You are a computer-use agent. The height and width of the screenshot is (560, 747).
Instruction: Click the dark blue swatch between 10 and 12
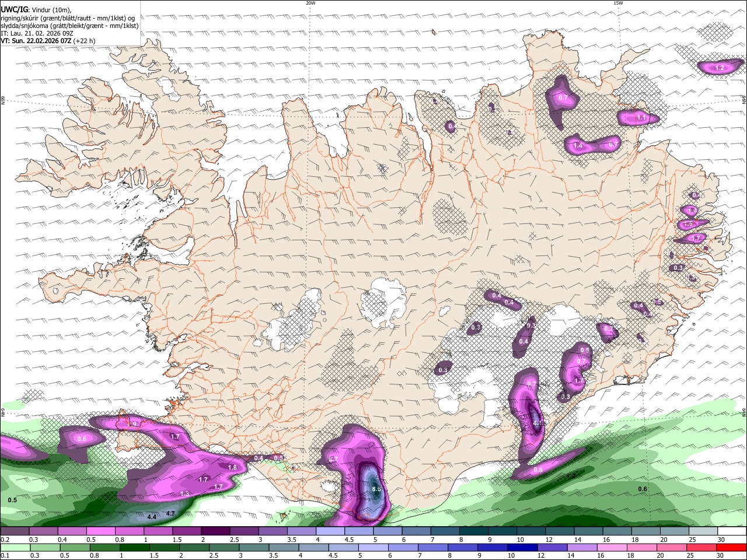[x=521, y=547]
